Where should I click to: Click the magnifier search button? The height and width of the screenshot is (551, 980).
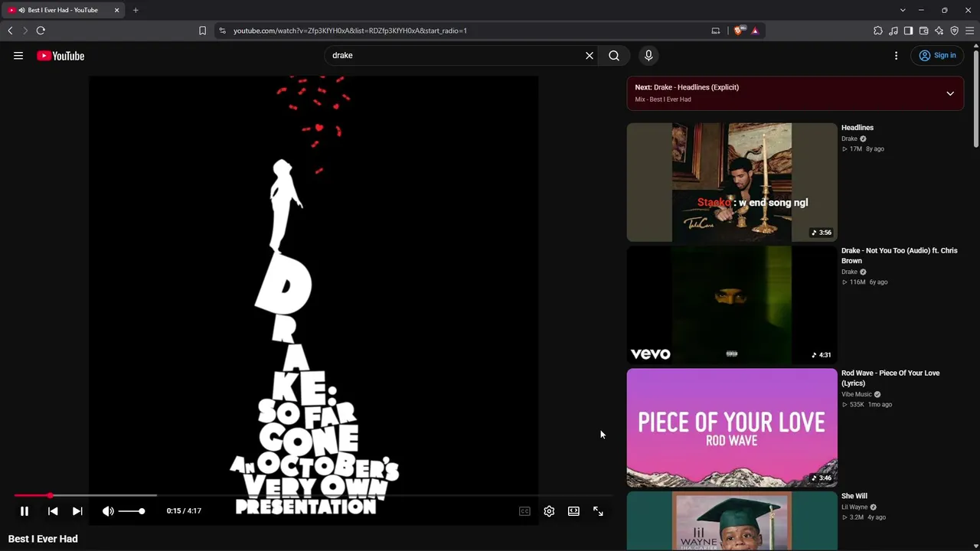[x=614, y=55]
